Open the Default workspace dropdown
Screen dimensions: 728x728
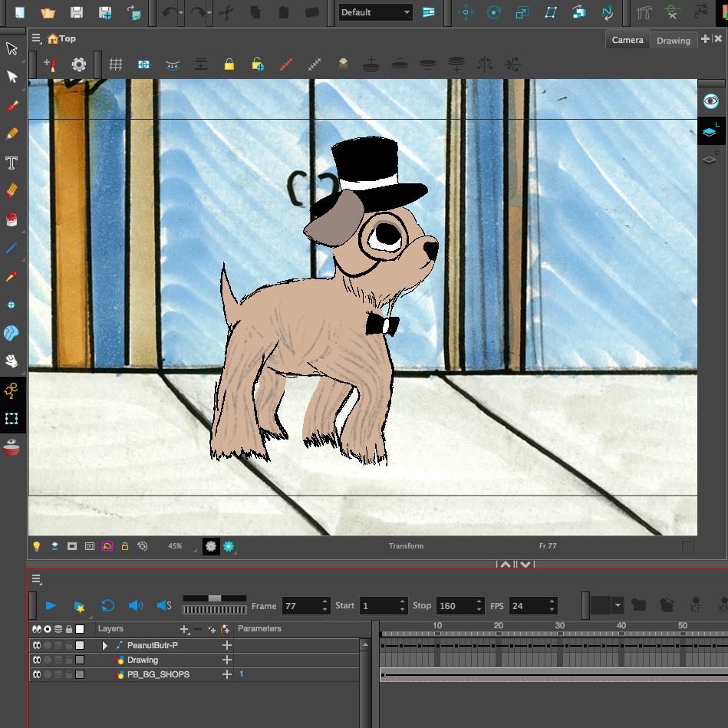click(376, 12)
